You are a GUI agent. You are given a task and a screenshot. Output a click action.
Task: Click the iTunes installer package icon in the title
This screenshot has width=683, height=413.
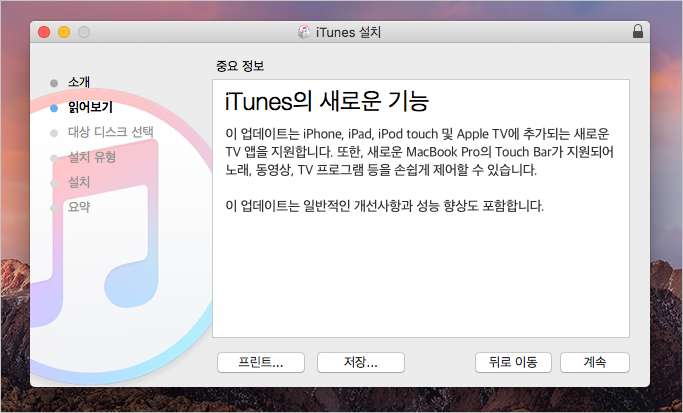point(304,32)
